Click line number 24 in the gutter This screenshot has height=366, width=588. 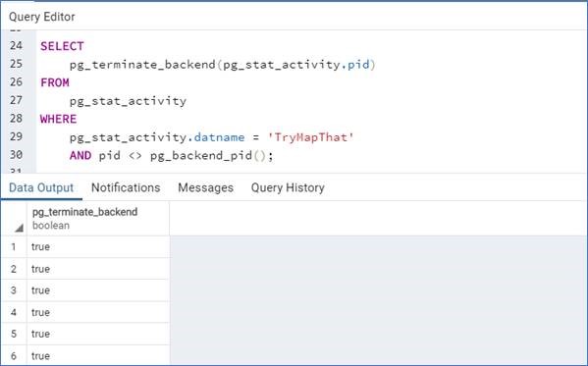click(16, 45)
